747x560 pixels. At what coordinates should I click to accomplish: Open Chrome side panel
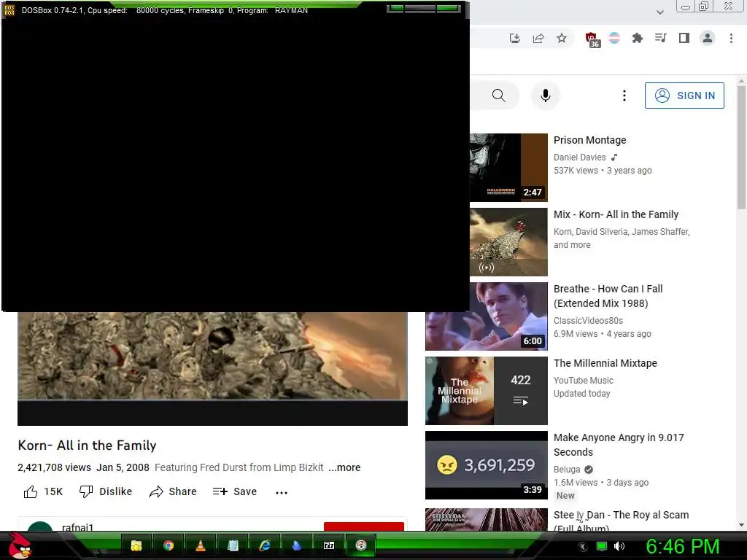(x=684, y=38)
